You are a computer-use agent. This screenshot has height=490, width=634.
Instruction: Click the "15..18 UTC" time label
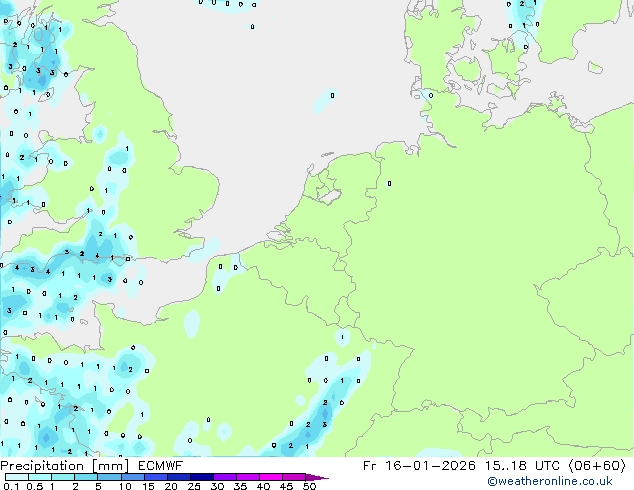(522, 466)
